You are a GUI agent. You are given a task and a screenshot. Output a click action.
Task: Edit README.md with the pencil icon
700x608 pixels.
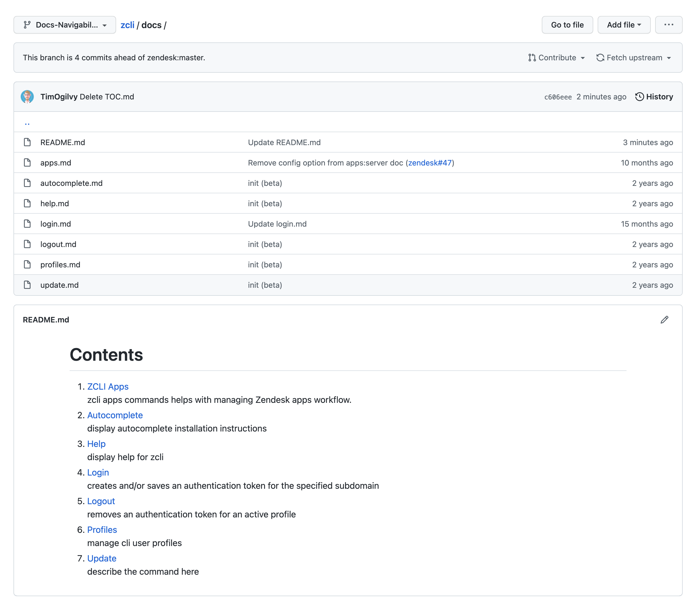(665, 320)
